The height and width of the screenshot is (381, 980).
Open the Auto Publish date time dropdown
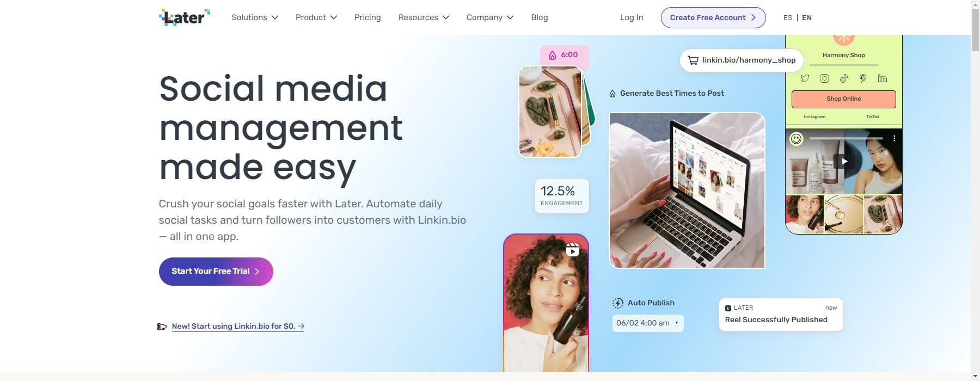(648, 323)
